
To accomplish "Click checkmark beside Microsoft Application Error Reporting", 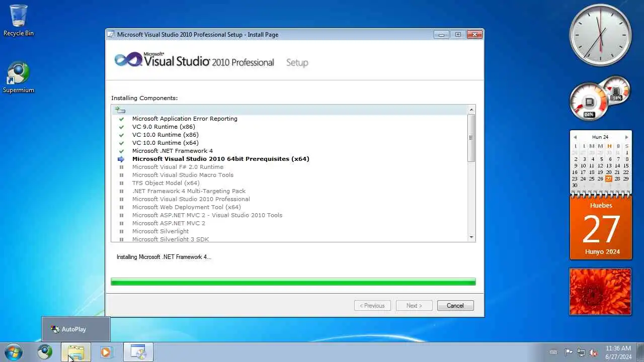I will click(121, 119).
